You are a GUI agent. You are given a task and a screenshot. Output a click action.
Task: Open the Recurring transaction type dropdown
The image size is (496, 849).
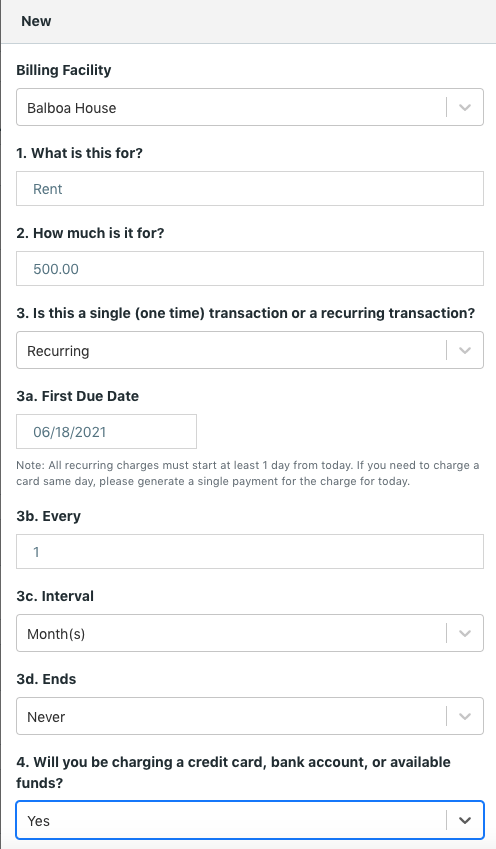pyautogui.click(x=250, y=350)
